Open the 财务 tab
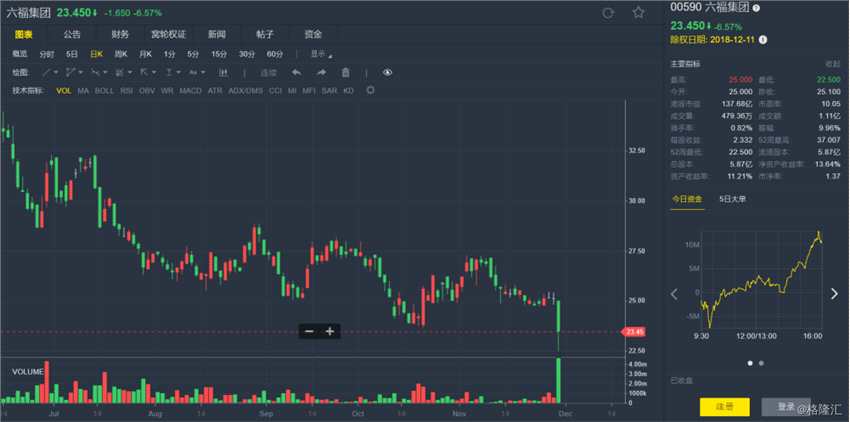 point(120,35)
